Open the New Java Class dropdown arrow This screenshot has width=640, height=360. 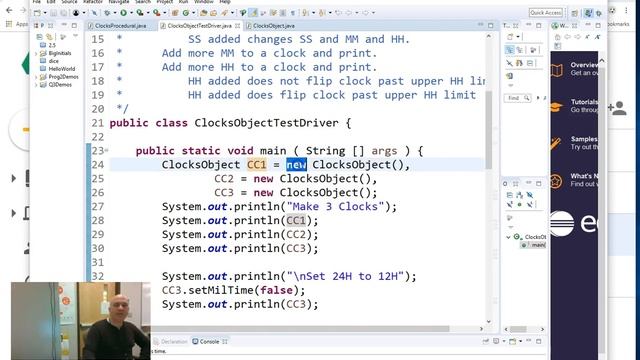coord(193,13)
